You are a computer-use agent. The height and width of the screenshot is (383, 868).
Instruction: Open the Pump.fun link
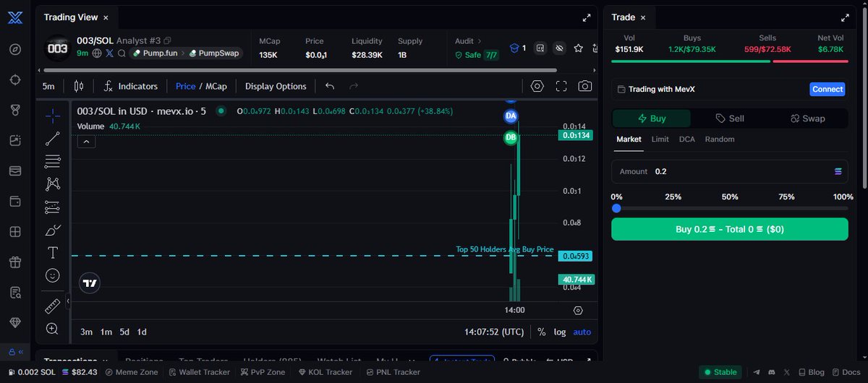click(x=155, y=53)
